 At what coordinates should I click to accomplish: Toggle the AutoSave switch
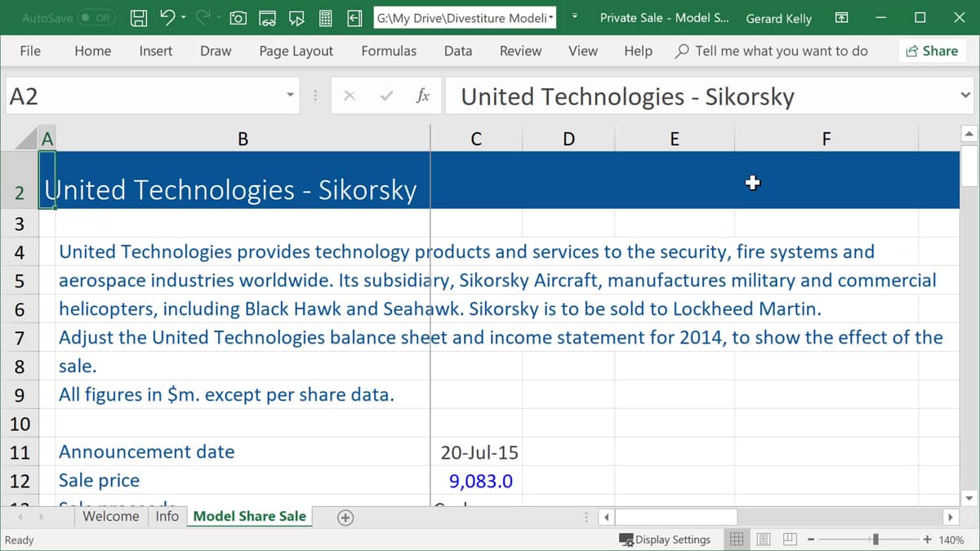(96, 17)
